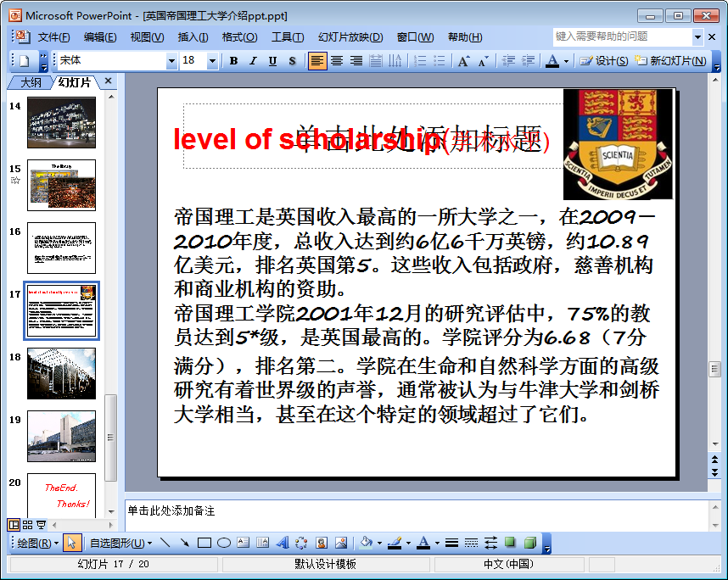The width and height of the screenshot is (728, 580).
Task: Open the 格式 (Format) menu
Action: (239, 37)
